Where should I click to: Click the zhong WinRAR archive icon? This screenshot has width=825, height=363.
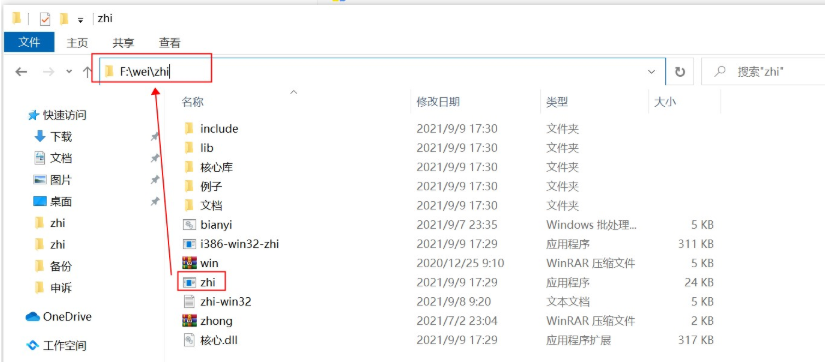pyautogui.click(x=189, y=320)
